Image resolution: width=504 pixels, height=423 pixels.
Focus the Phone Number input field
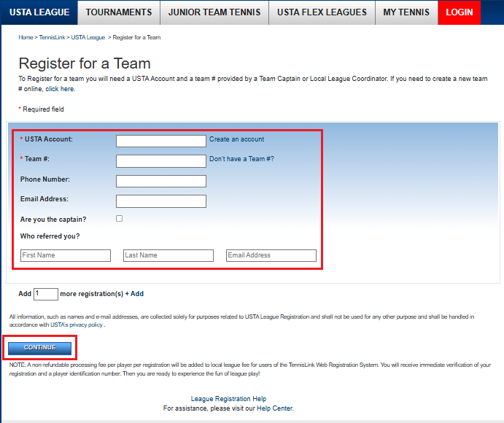click(x=161, y=181)
